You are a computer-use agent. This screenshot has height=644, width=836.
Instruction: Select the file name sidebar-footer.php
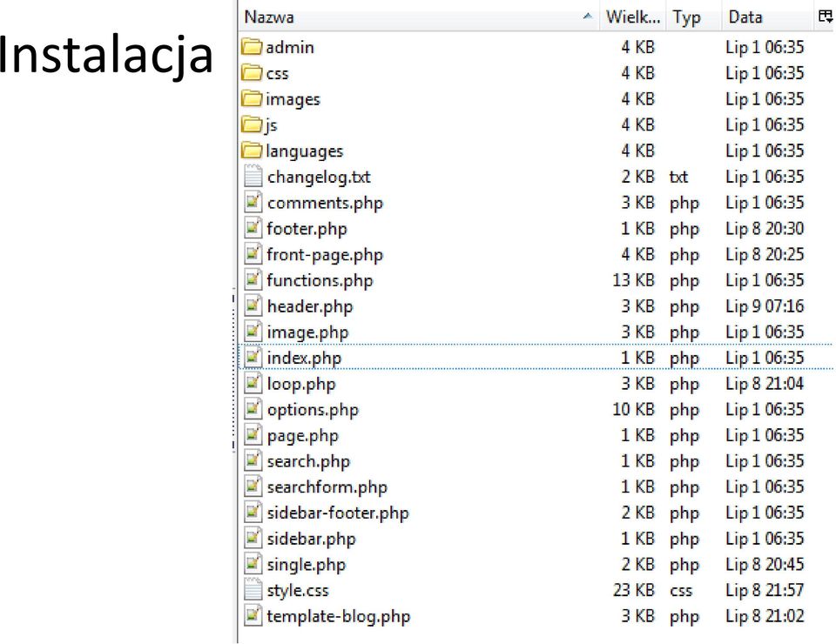[x=338, y=513]
